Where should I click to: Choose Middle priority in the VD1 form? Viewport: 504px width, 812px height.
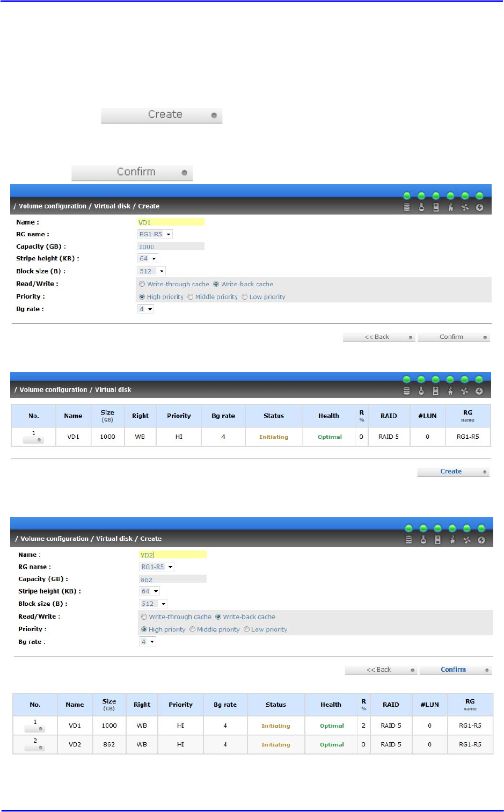(x=190, y=296)
